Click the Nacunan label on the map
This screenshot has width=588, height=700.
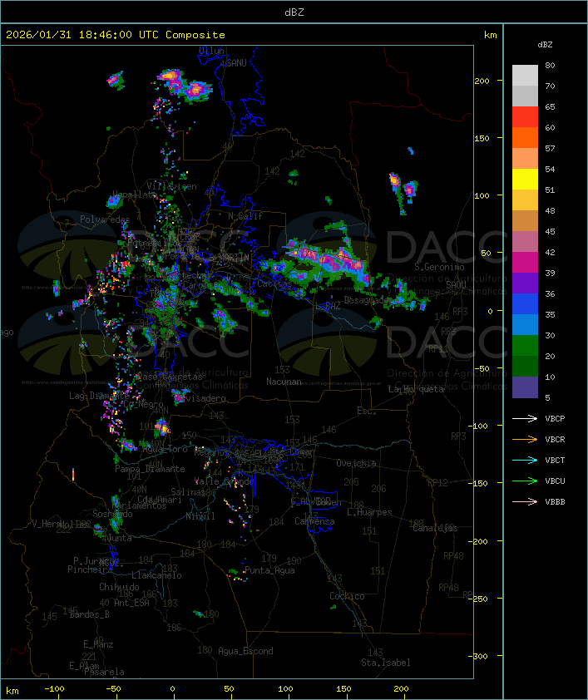click(284, 382)
